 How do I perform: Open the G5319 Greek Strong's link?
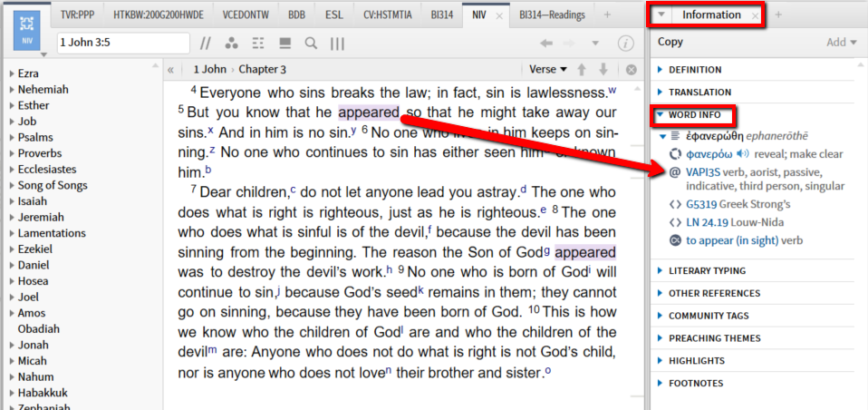[701, 204]
